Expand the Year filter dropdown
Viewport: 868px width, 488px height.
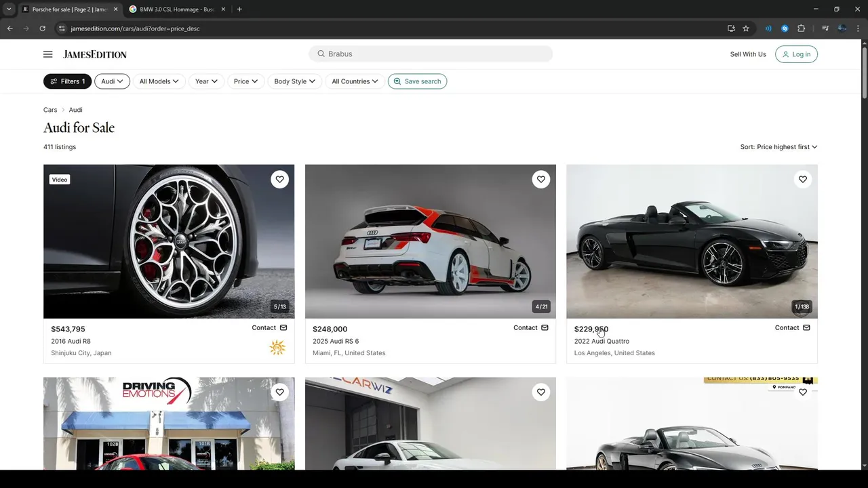tap(206, 81)
